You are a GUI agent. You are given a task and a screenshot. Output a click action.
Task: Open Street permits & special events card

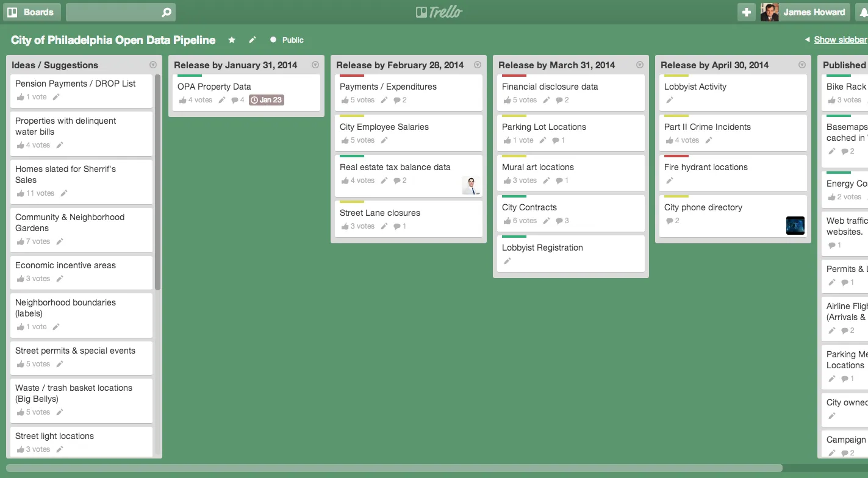[x=82, y=358]
